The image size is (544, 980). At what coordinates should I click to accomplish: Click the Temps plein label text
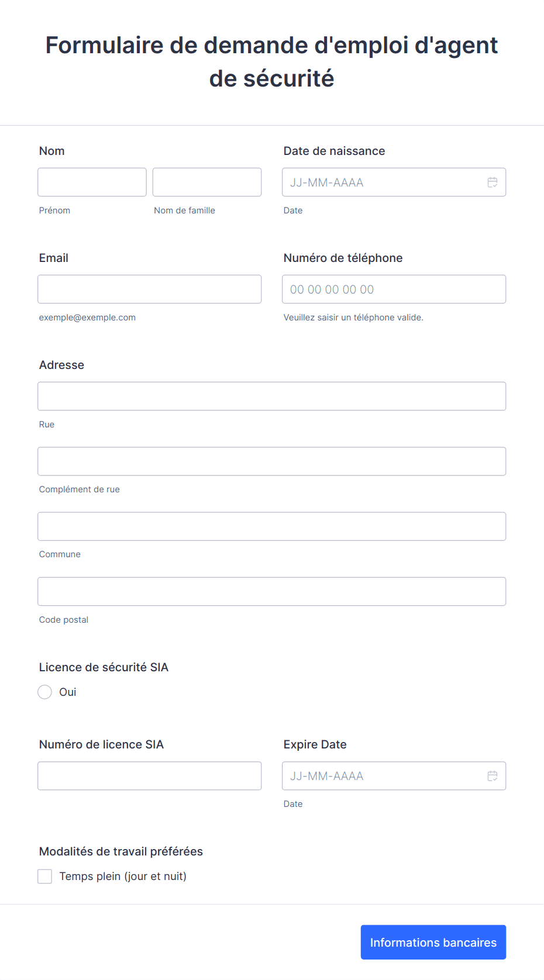pyautogui.click(x=123, y=877)
